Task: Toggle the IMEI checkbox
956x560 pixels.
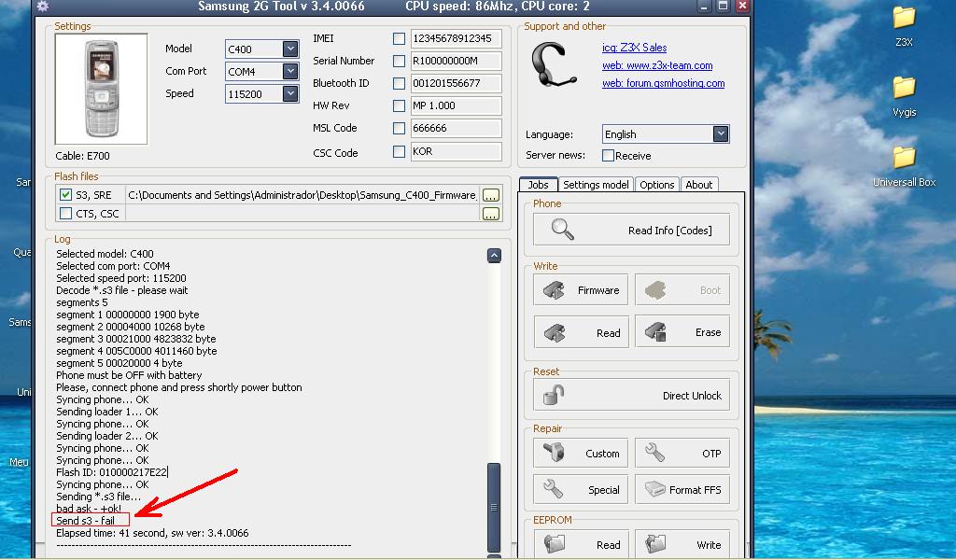Action: 399,38
